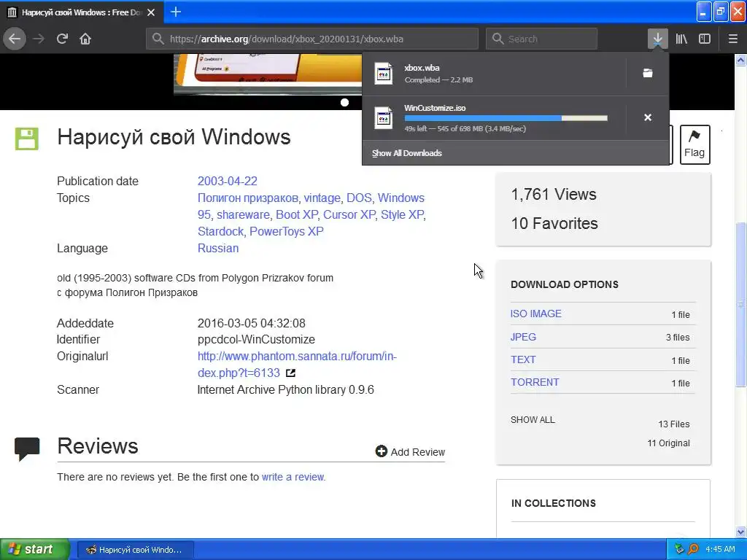Download the TORRENT file option

pyautogui.click(x=535, y=382)
